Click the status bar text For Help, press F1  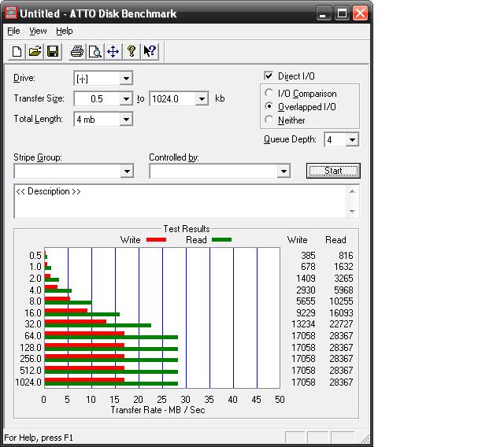[39, 438]
